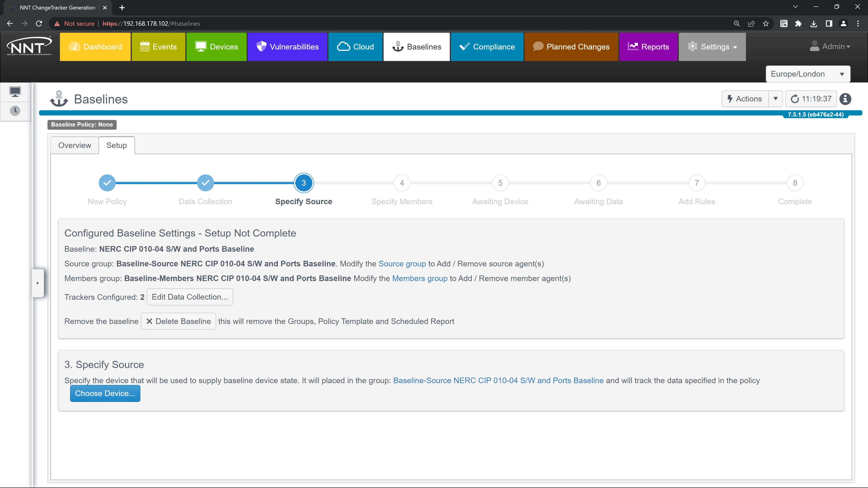Select completed step Data Collection circle
This screenshot has width=868, height=488.
coord(205,183)
